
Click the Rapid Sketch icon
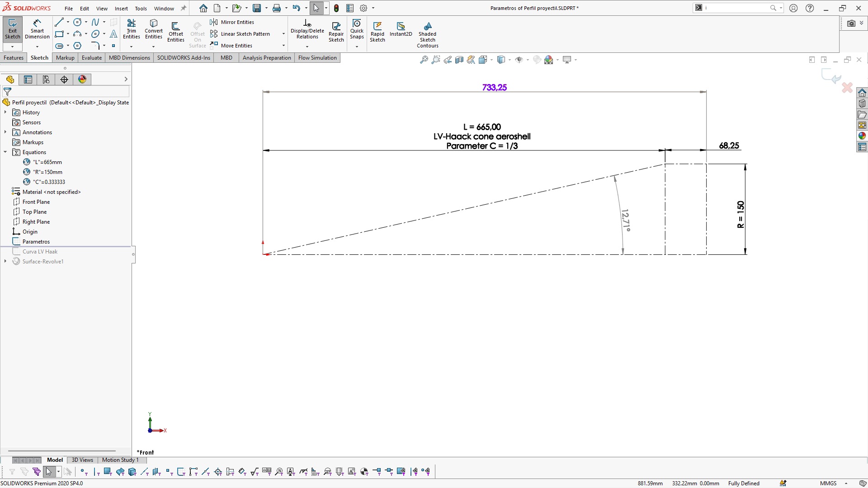pos(377,31)
